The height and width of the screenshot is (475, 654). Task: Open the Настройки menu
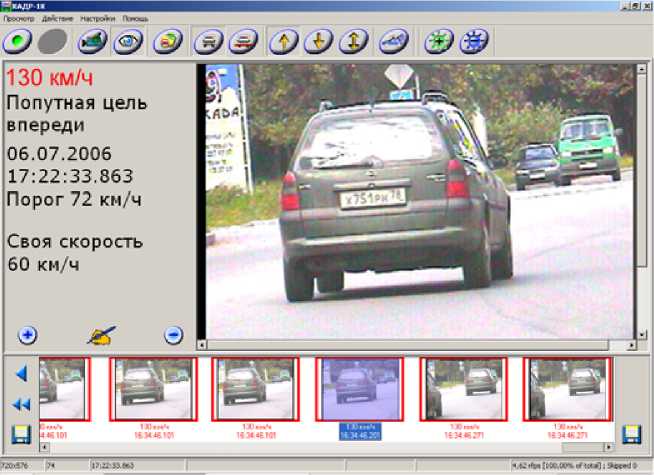click(x=98, y=18)
